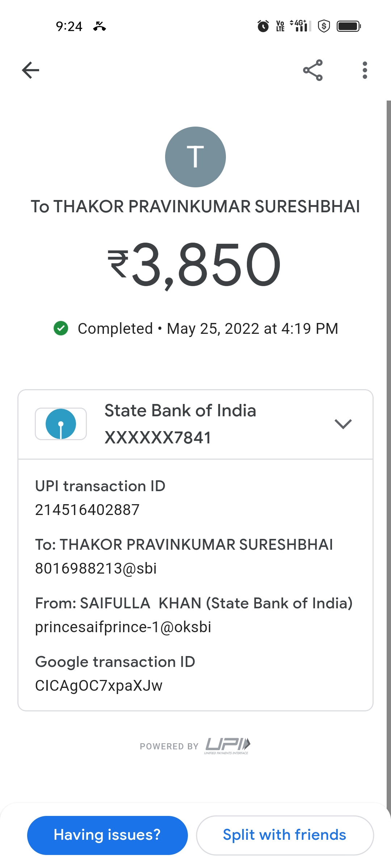Tap the alarm icon in status bar

(263, 26)
